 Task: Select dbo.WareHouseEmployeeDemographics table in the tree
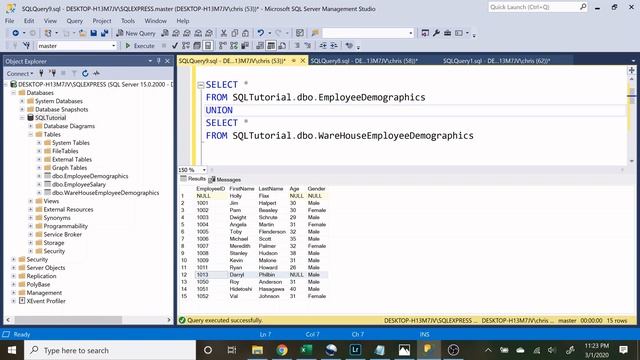[x=106, y=193]
